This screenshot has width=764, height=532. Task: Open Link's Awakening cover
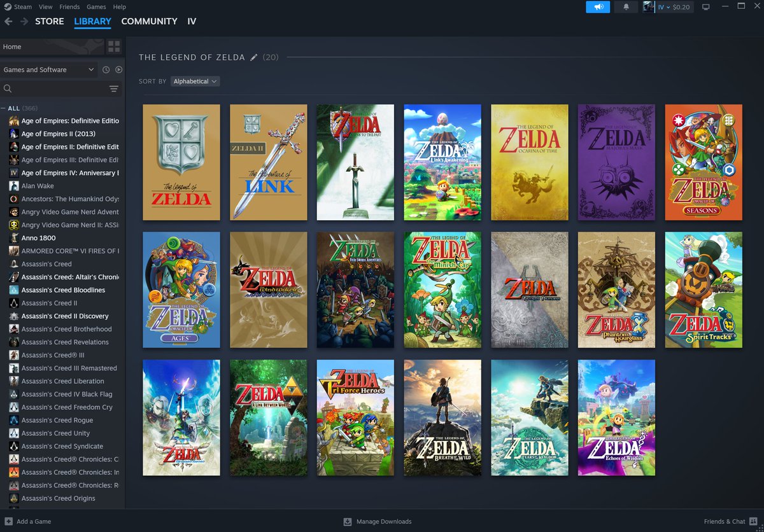pos(442,162)
